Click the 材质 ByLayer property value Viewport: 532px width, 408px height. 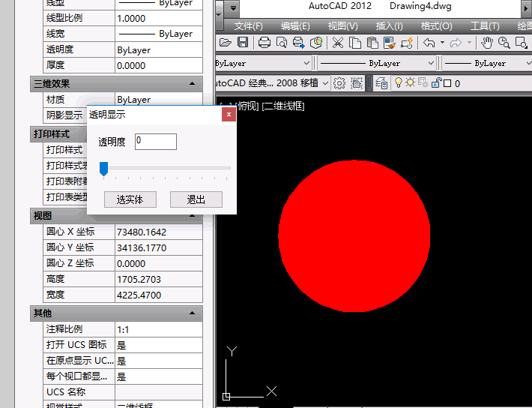pos(159,100)
